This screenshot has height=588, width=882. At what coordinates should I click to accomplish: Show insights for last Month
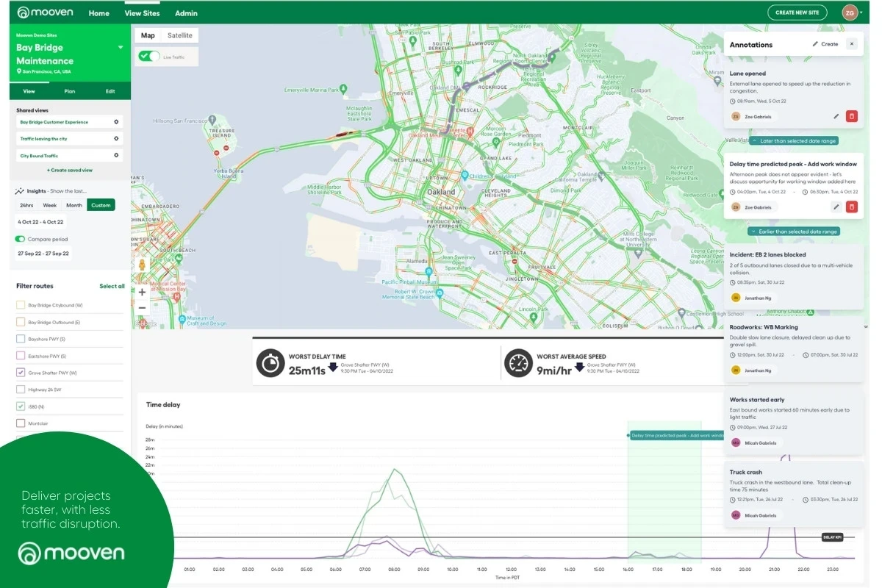pyautogui.click(x=74, y=205)
